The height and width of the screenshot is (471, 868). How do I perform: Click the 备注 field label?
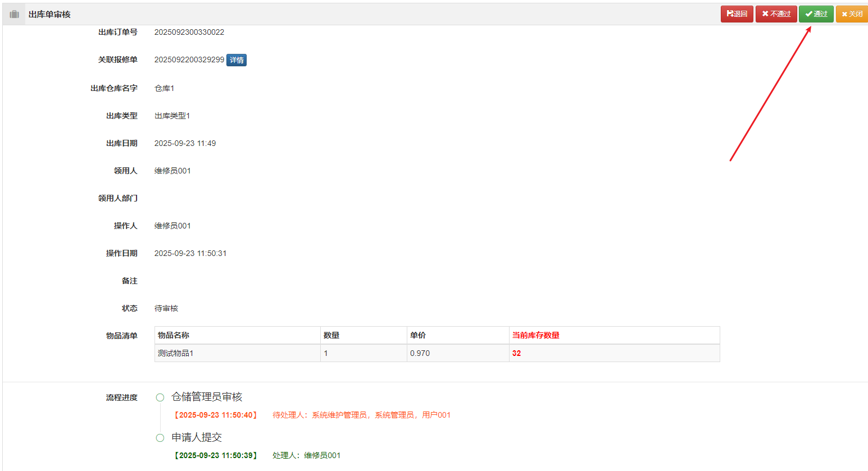[130, 281]
